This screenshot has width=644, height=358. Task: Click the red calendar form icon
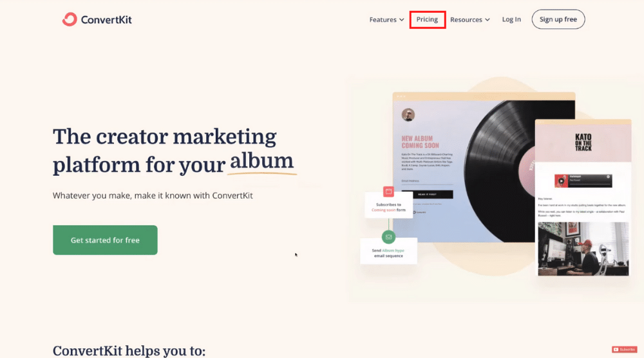[x=388, y=191]
